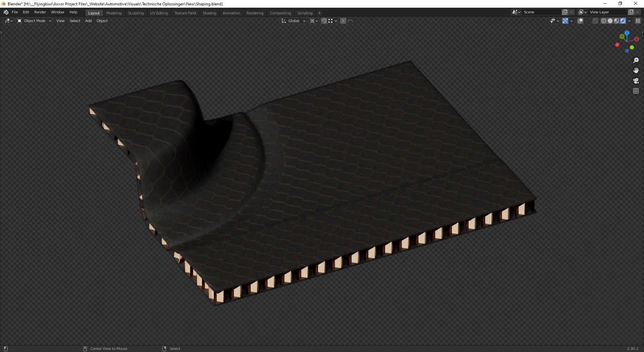
Task: Add new view layer icon
Action: click(631, 12)
